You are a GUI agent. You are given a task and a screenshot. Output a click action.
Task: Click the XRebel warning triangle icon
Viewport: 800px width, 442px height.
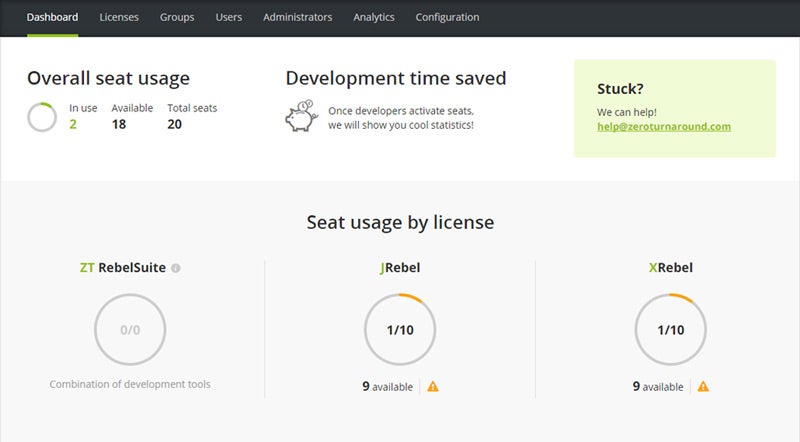click(x=703, y=386)
